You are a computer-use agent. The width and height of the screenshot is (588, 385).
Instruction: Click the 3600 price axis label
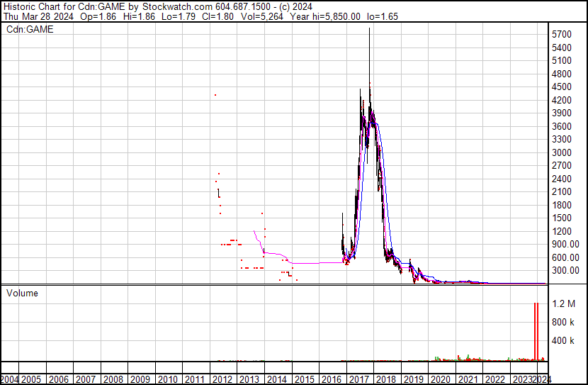tap(562, 126)
